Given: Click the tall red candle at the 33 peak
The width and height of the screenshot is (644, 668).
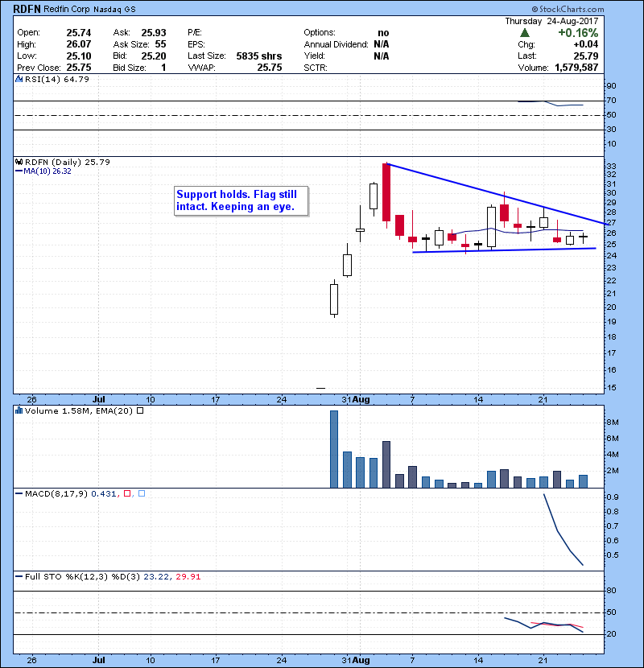Looking at the screenshot, I should [x=386, y=192].
